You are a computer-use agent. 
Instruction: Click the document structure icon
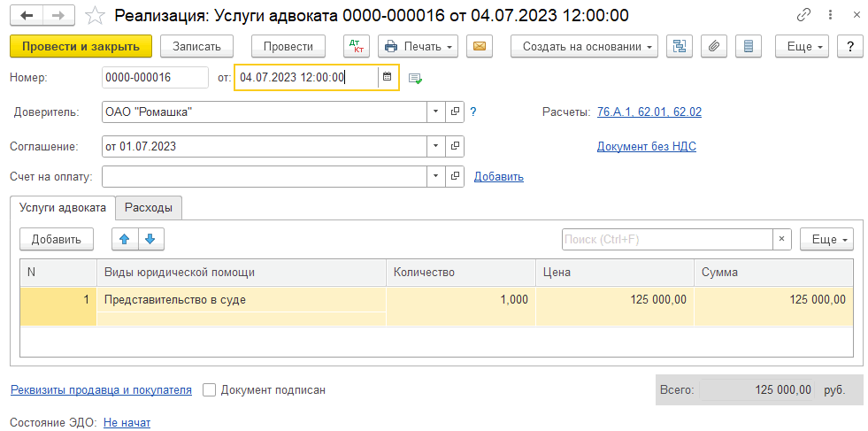coord(679,46)
